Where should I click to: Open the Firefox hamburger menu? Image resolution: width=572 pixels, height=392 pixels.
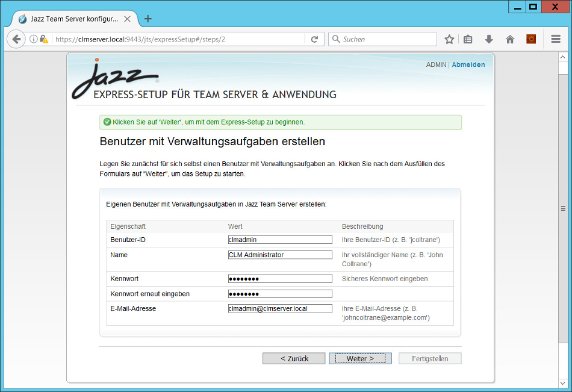(556, 39)
